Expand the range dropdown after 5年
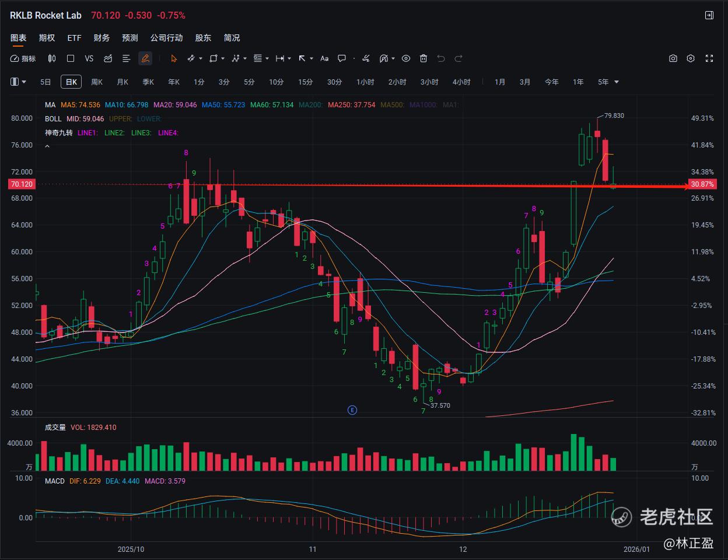 point(617,82)
